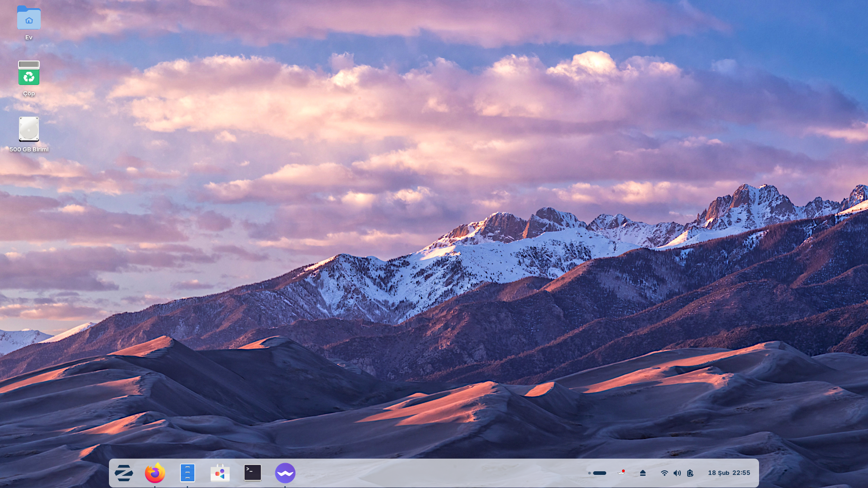Open the Software store icon
This screenshot has height=488, width=868.
220,473
